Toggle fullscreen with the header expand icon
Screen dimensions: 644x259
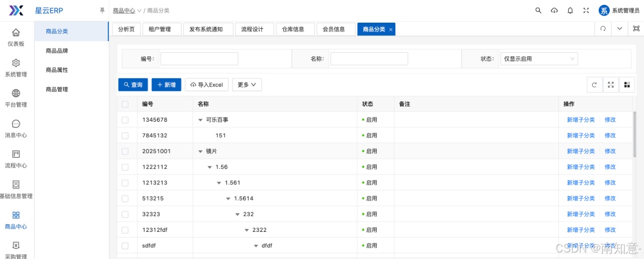coord(586,10)
